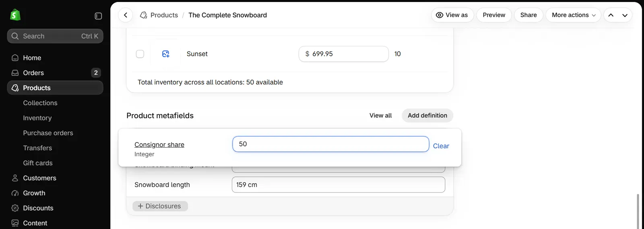Click the Home house icon

tap(15, 58)
